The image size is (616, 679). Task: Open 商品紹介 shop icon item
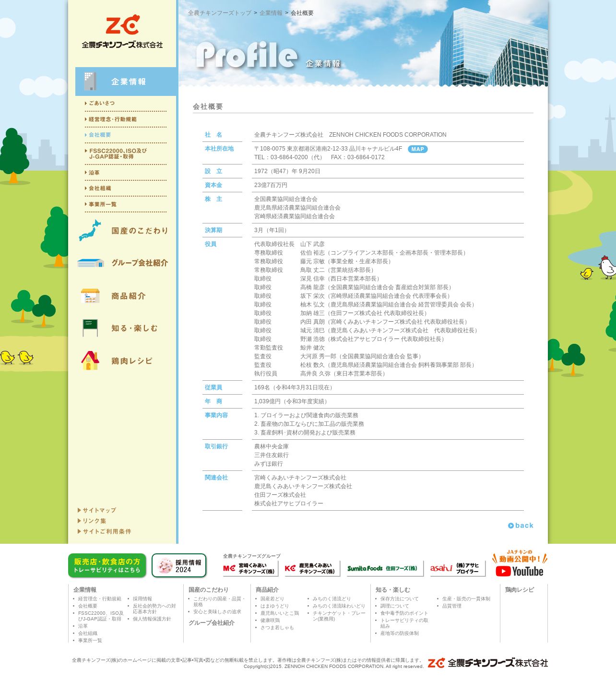click(114, 296)
